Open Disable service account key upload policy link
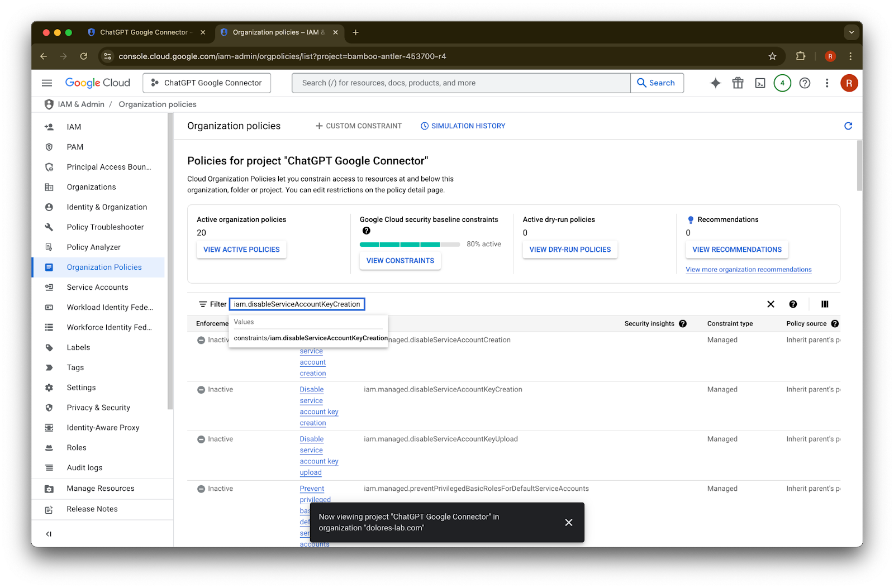The height and width of the screenshot is (588, 894). click(x=319, y=456)
